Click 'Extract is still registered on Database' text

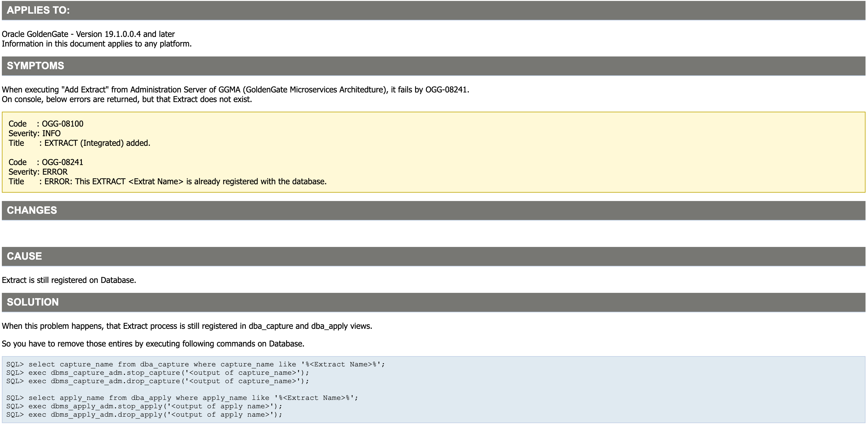(69, 280)
